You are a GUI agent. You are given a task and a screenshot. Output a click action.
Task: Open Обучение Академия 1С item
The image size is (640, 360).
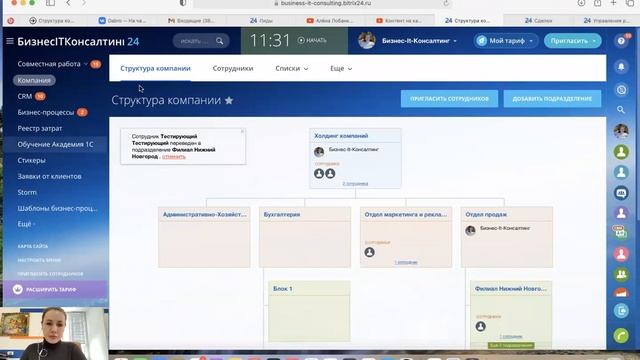55,144
